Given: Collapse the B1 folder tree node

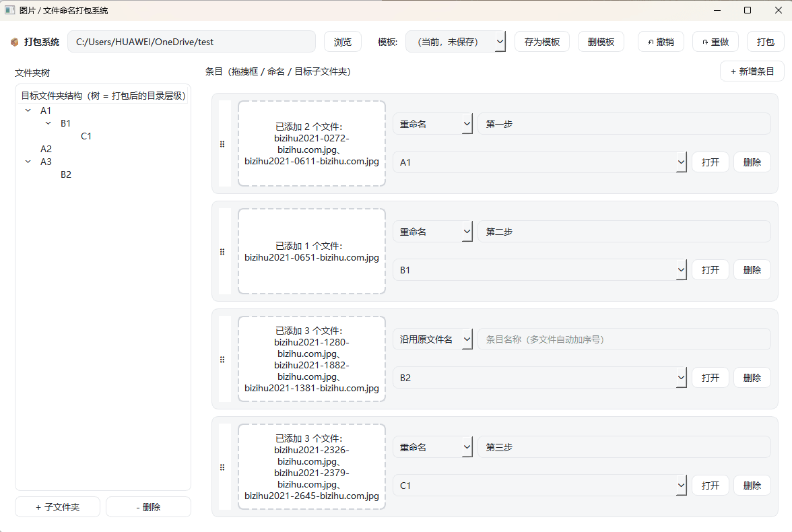Looking at the screenshot, I should [x=48, y=123].
